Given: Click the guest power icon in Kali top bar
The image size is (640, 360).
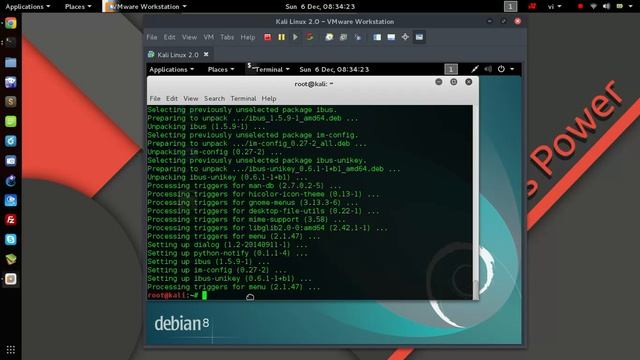Looking at the screenshot, I should [501, 69].
